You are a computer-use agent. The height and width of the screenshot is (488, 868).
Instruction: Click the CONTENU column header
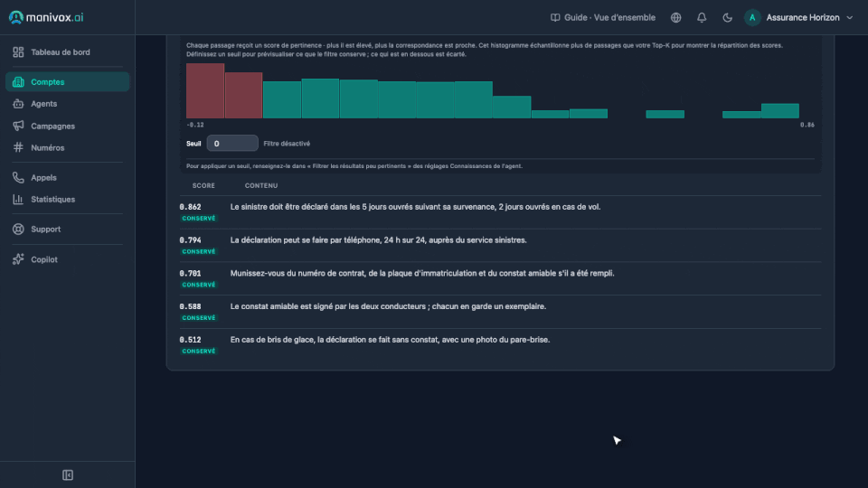[261, 186]
